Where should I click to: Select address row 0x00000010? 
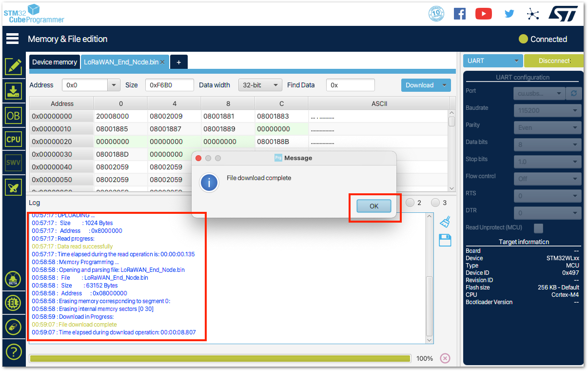tap(62, 129)
